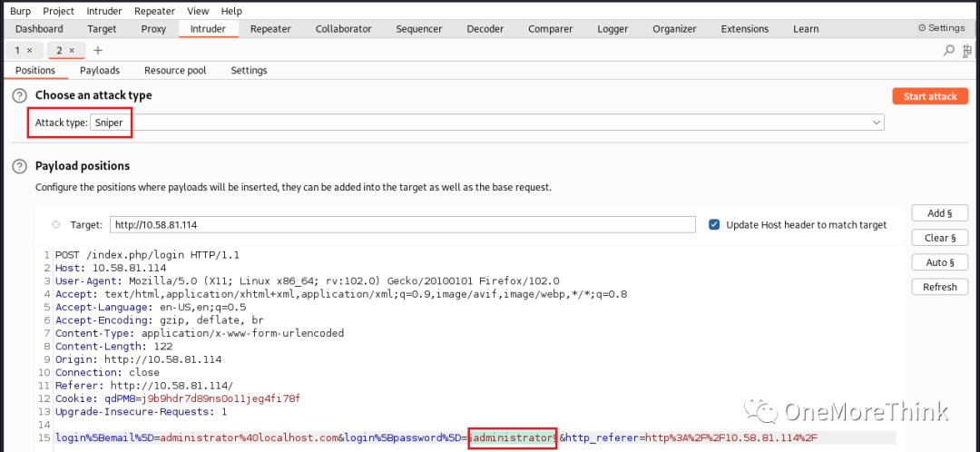Open the Learn tab
980x452 pixels.
tap(806, 29)
